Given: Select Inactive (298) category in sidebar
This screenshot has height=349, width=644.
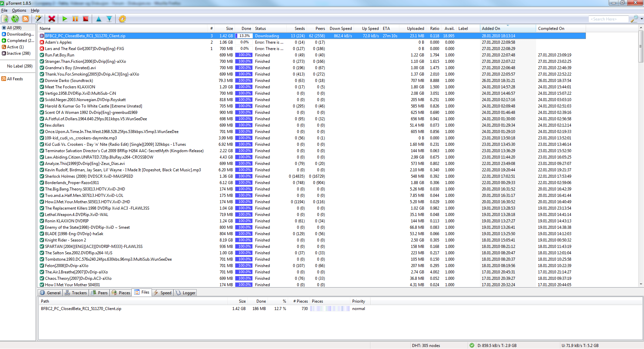Looking at the screenshot, I should point(18,53).
